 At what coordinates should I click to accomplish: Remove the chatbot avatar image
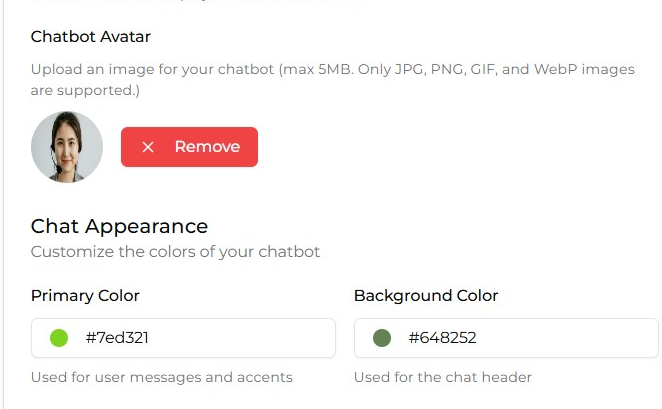pyautogui.click(x=189, y=147)
